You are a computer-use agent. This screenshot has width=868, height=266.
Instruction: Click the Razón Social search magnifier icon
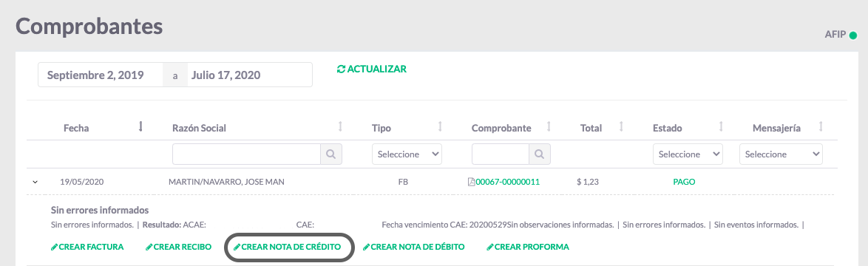(x=331, y=154)
